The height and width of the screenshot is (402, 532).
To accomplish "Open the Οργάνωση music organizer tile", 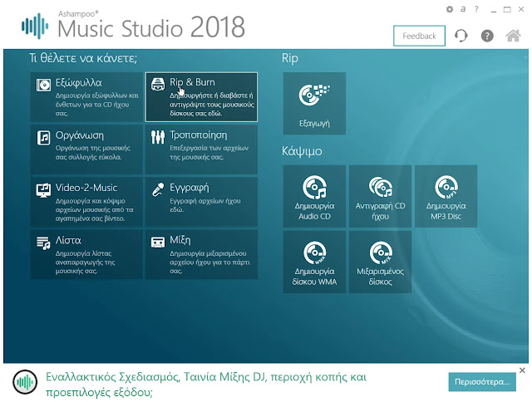I will pos(86,150).
